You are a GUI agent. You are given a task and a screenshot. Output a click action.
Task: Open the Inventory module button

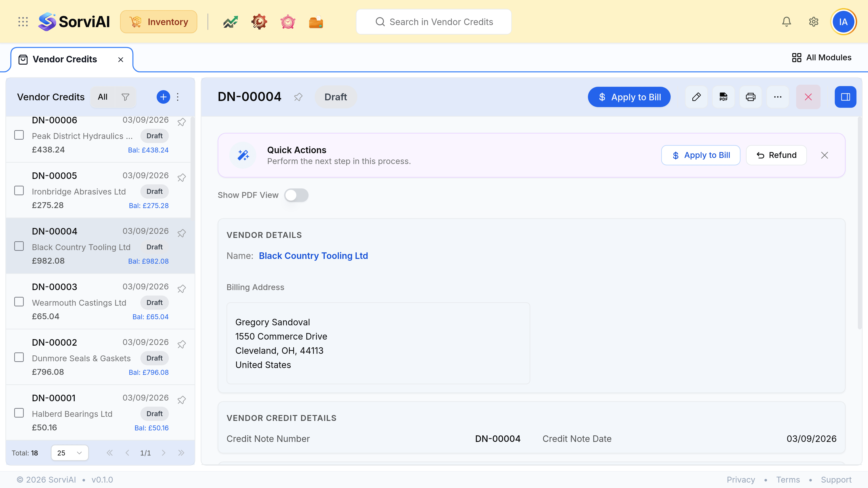pyautogui.click(x=159, y=22)
